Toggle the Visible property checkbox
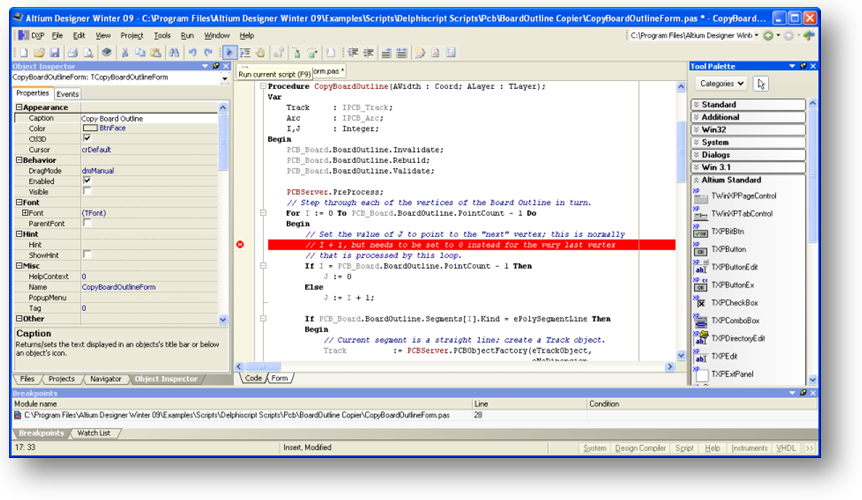The height and width of the screenshot is (500, 862). click(87, 191)
